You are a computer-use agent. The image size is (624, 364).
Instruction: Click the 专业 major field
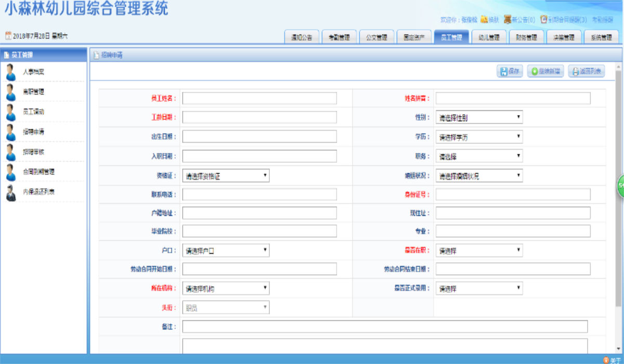[x=513, y=231]
